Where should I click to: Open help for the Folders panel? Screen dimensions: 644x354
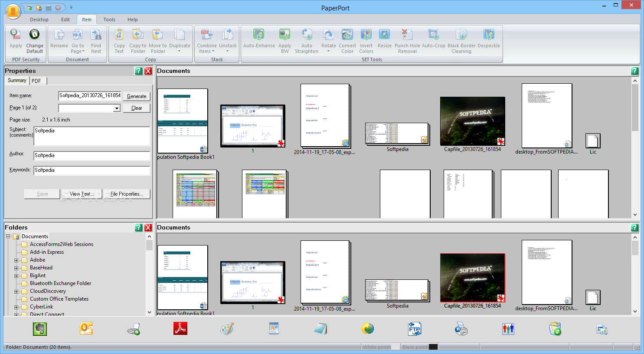click(x=138, y=227)
